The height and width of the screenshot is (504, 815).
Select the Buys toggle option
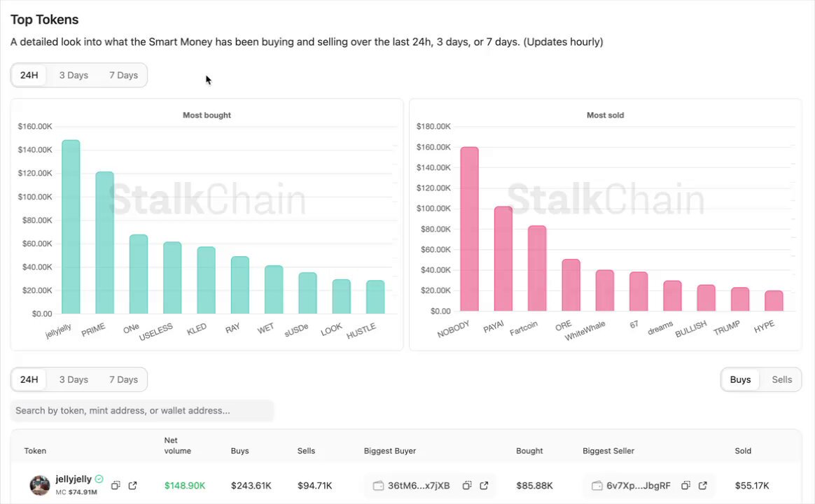click(740, 380)
